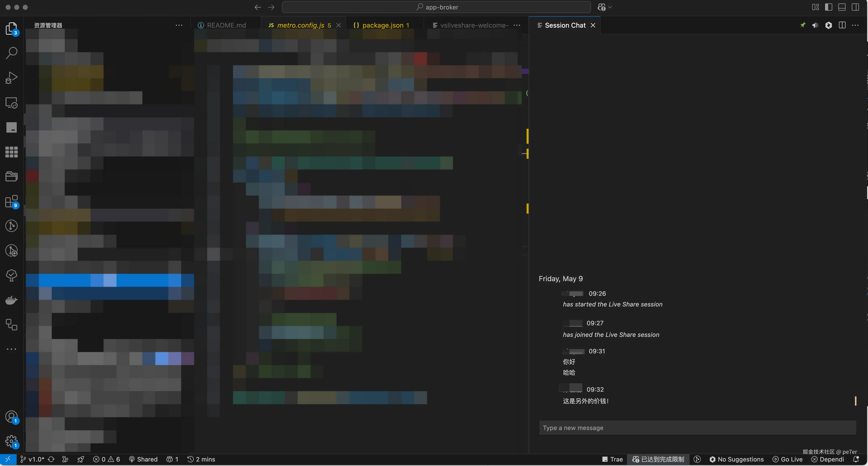868x466 pixels.
Task: Open the Docker view icon
Action: click(x=12, y=300)
